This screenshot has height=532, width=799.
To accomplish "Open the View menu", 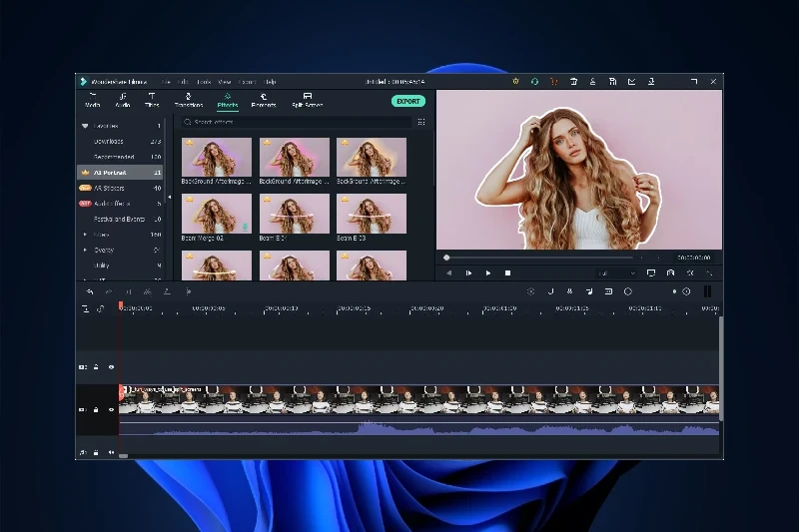I will coord(224,82).
